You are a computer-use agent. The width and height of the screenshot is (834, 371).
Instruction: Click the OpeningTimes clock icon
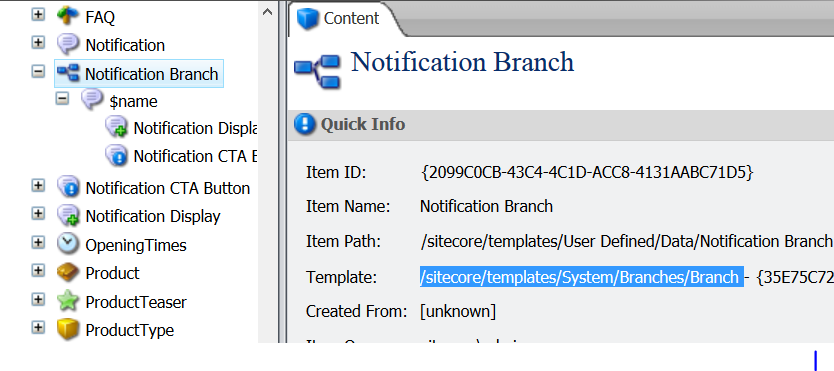(68, 244)
